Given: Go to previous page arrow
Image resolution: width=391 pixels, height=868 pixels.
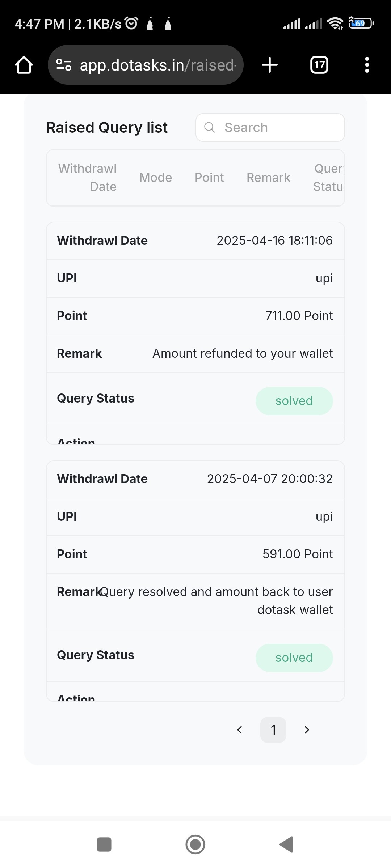Looking at the screenshot, I should tap(240, 730).
